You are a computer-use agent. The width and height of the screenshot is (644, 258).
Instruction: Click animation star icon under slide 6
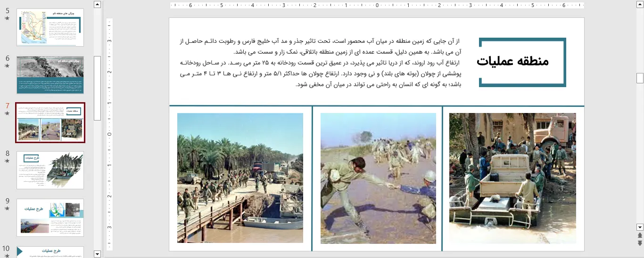7,66
